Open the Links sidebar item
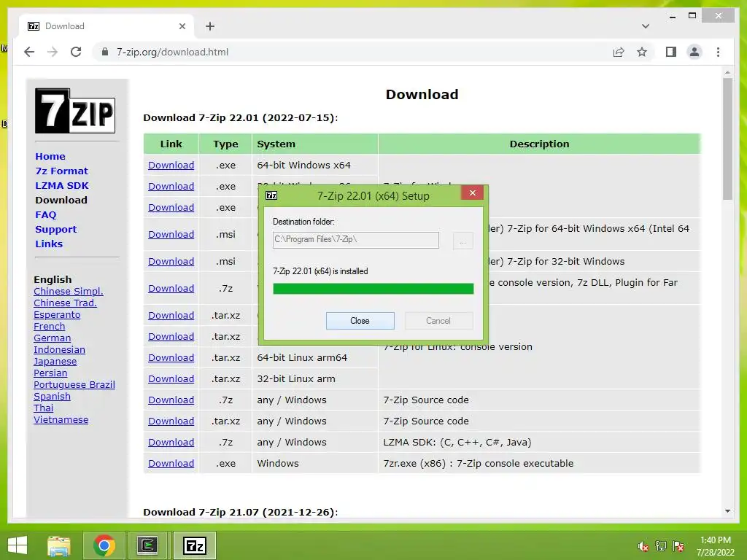747x560 pixels. pyautogui.click(x=49, y=244)
